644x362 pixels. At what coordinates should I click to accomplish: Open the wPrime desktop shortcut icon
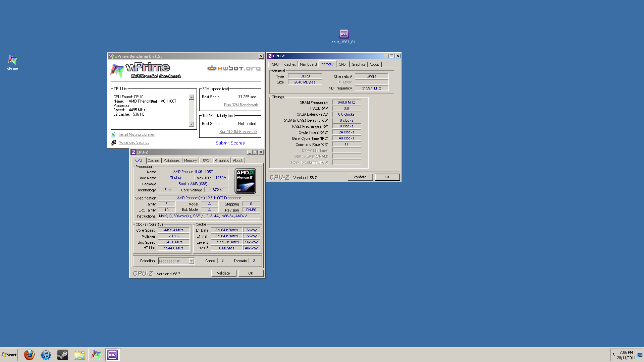pos(12,60)
